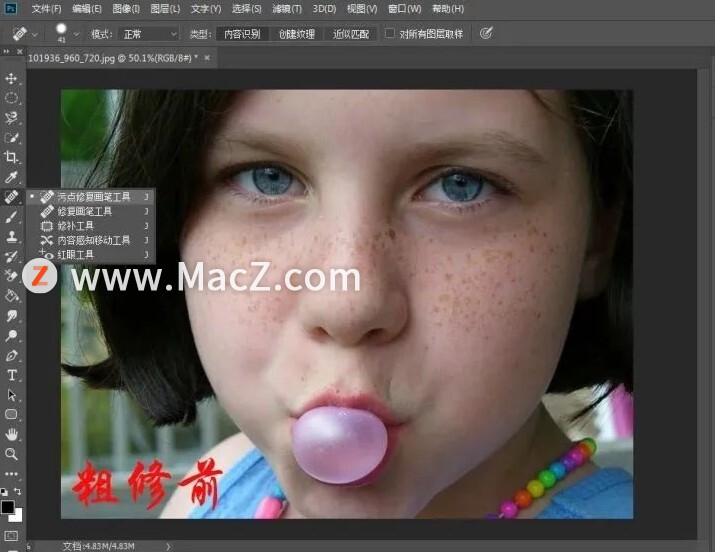Viewport: 715px width, 552px height.
Task: Toggle the tablet pressure size button
Action: [486, 33]
